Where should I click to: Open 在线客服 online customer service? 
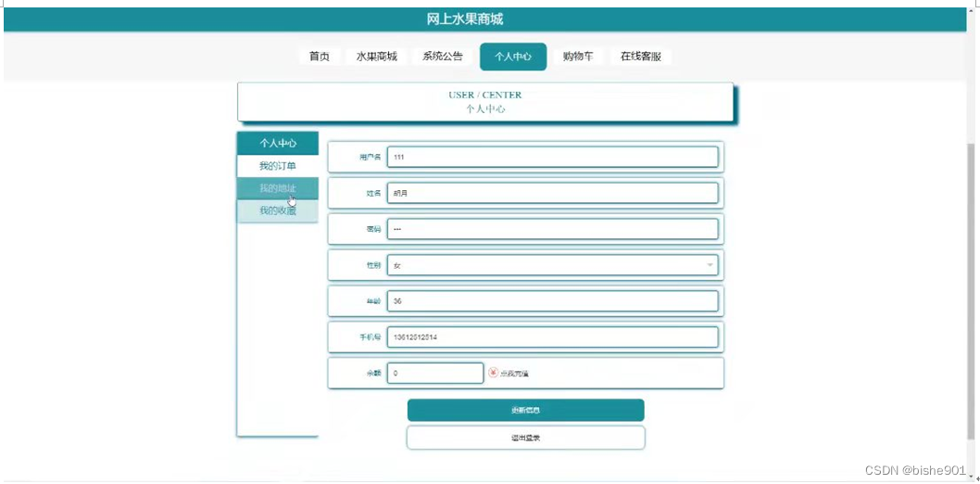click(641, 57)
